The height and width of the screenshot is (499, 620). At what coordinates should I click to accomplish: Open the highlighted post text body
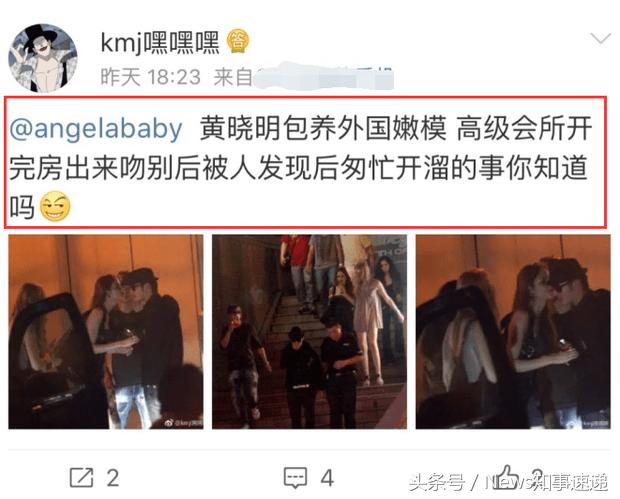pyautogui.click(x=305, y=162)
